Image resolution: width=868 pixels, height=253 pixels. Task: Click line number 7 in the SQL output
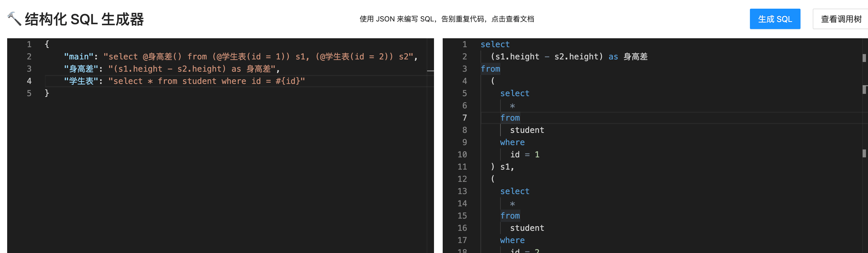tap(464, 118)
